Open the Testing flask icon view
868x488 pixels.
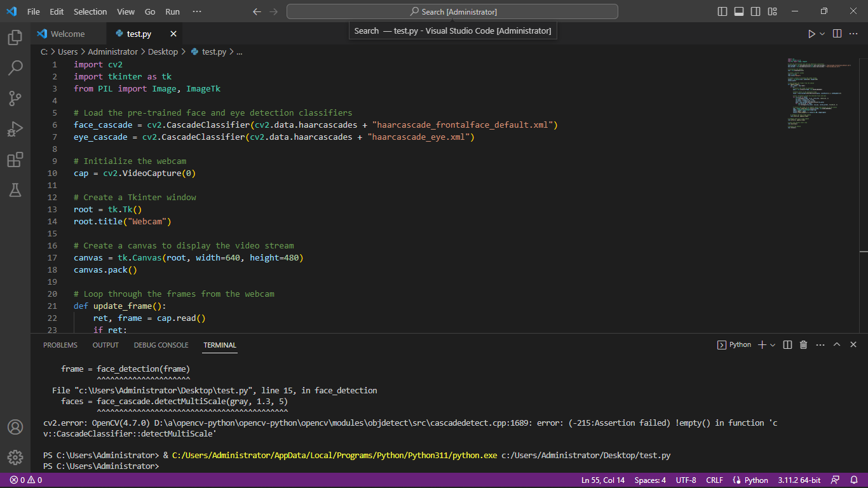click(15, 189)
